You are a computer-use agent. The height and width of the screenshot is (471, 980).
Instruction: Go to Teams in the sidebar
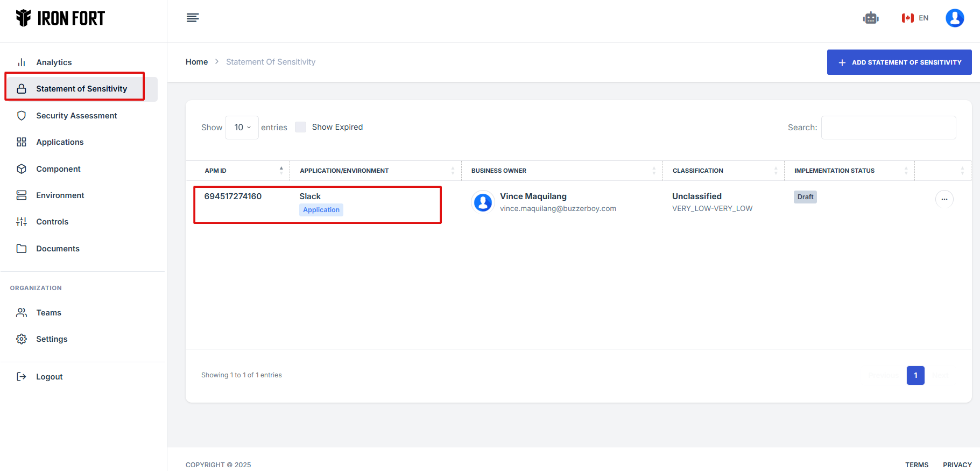coord(48,313)
